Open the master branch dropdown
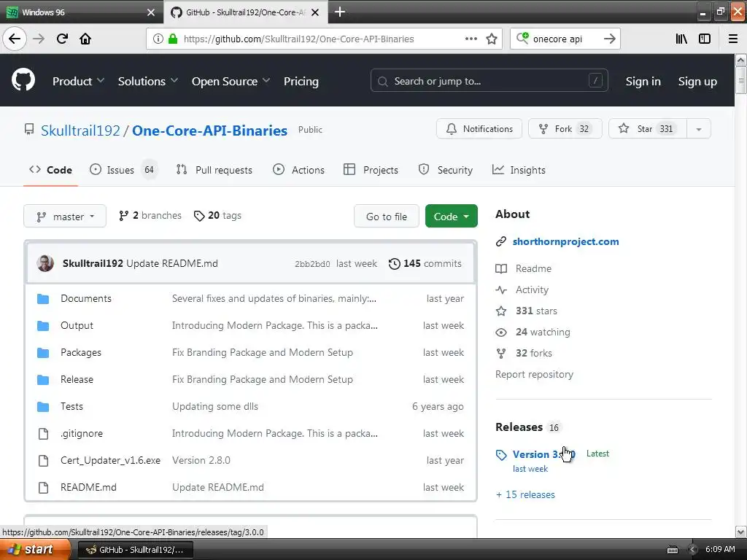The height and width of the screenshot is (560, 747). click(65, 216)
